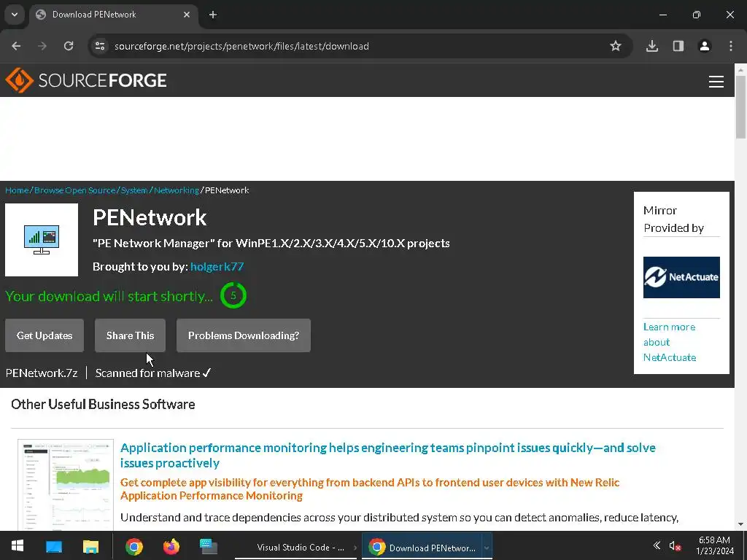Image resolution: width=747 pixels, height=560 pixels.
Task: Open the Windows Start menu
Action: 18,545
